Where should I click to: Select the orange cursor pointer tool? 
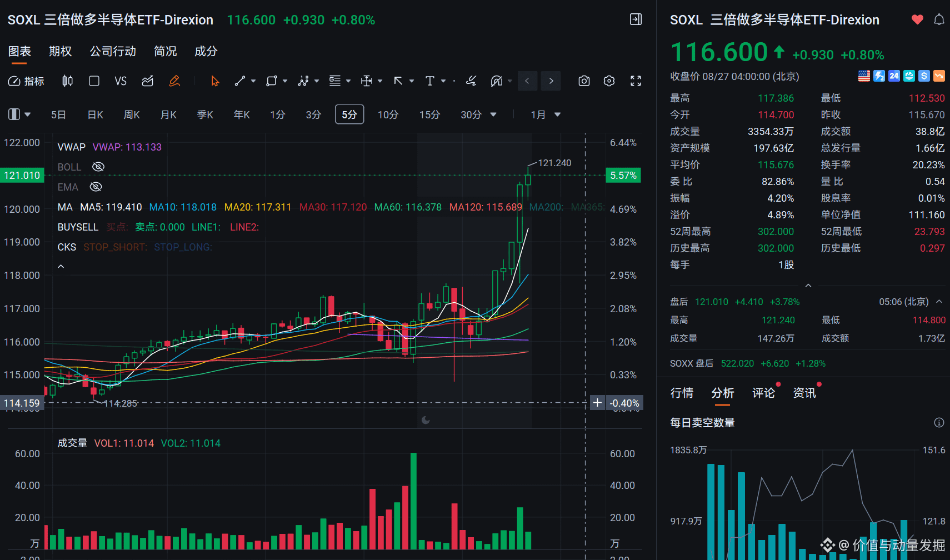[215, 81]
